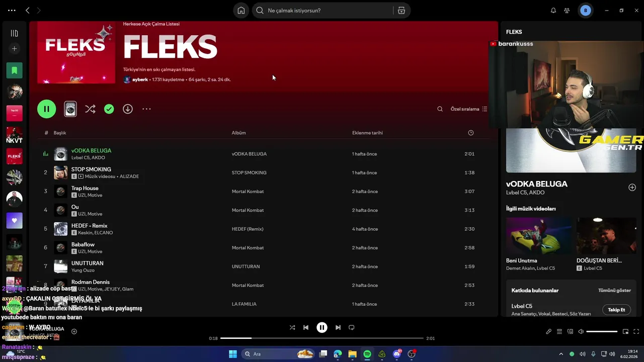This screenshot has width=644, height=362.
Task: Go to the Home page icon
Action: point(241,10)
